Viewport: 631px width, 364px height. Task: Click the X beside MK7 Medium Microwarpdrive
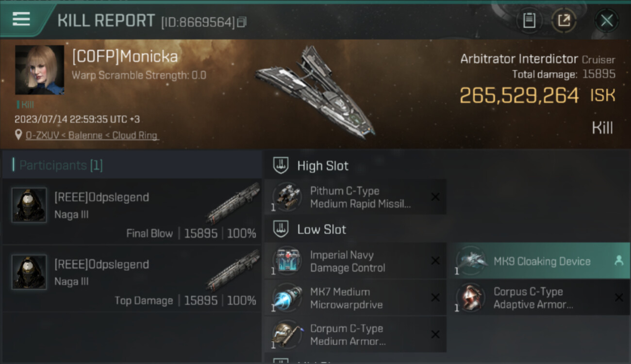click(x=435, y=298)
